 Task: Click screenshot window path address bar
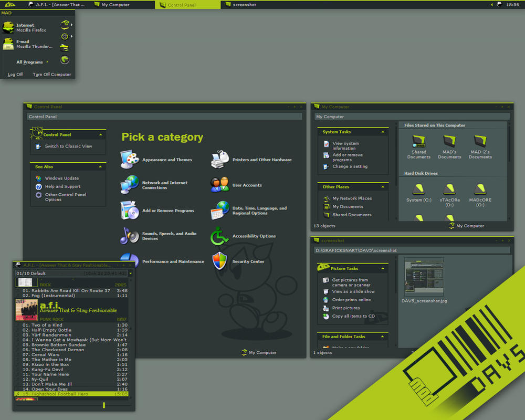pyautogui.click(x=412, y=250)
